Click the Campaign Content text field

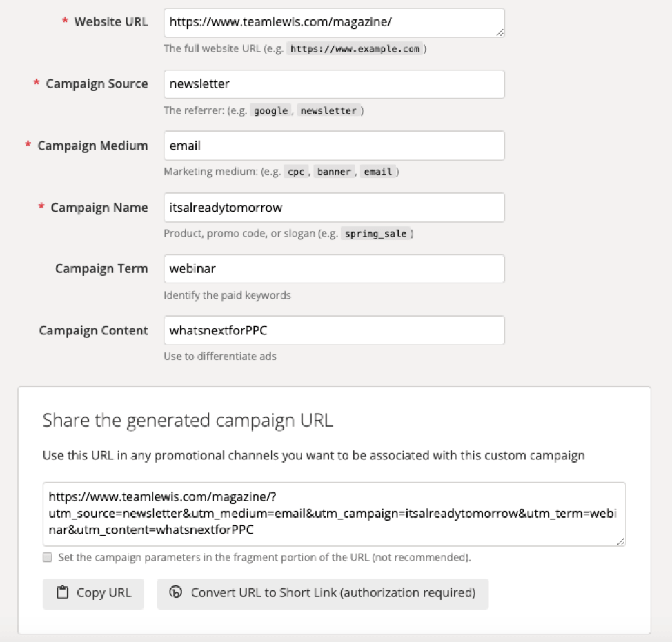point(334,330)
